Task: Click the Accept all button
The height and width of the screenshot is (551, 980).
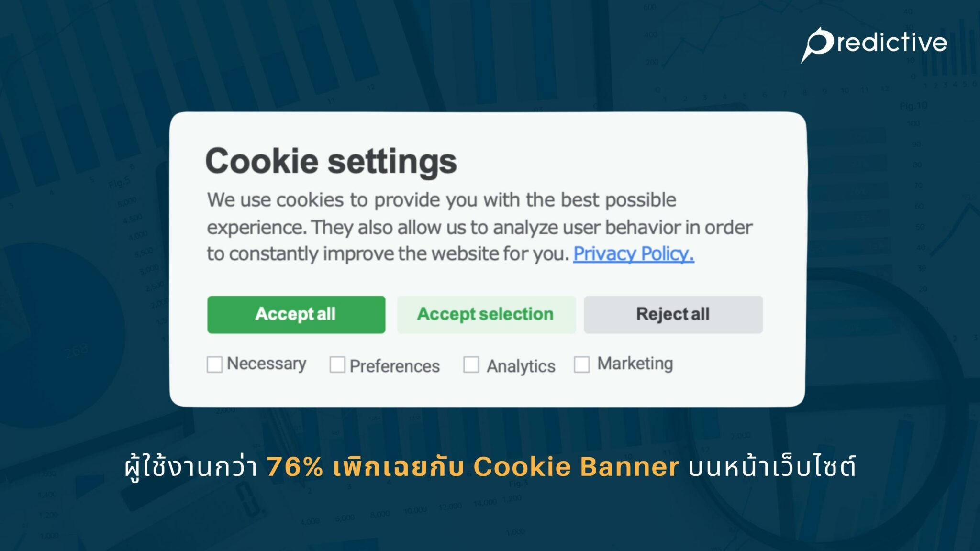Action: click(296, 314)
